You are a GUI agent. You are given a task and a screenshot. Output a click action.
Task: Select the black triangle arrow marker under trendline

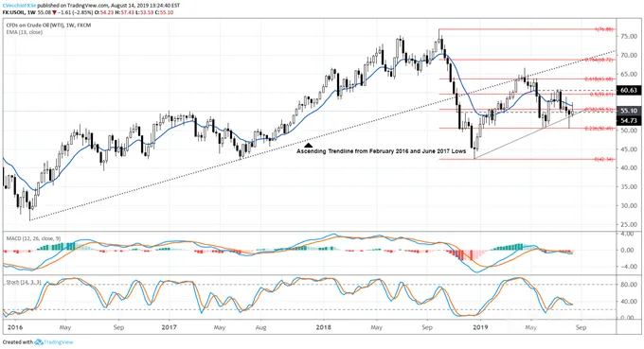(x=309, y=145)
